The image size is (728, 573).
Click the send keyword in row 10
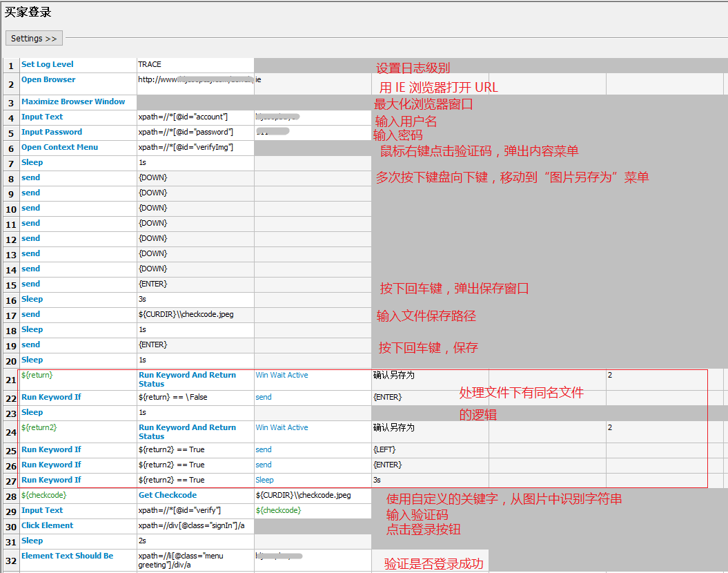[x=78, y=208]
